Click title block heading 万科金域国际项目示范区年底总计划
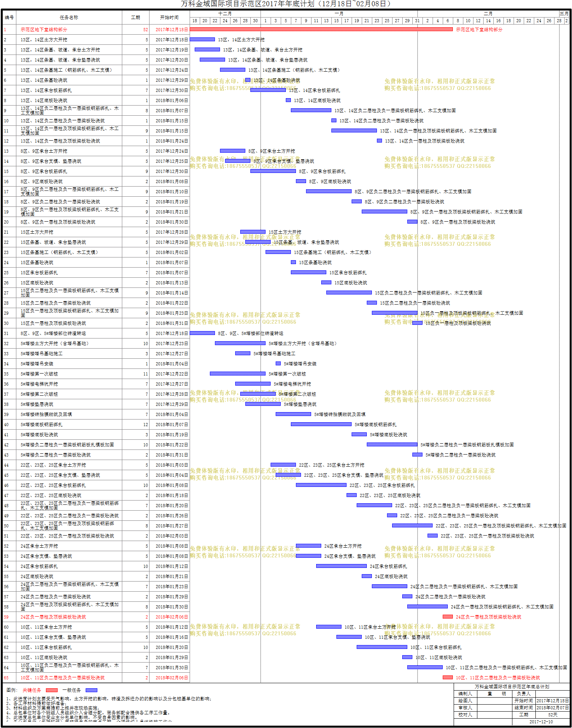572x728 pixels. click(512, 687)
